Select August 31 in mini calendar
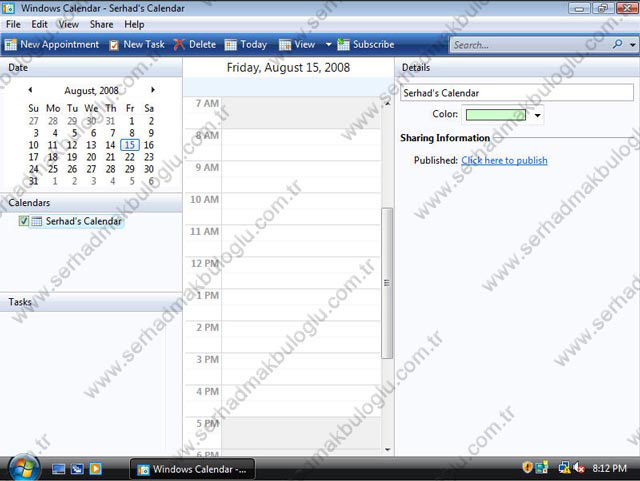Viewport: 640px width, 481px height. (33, 181)
